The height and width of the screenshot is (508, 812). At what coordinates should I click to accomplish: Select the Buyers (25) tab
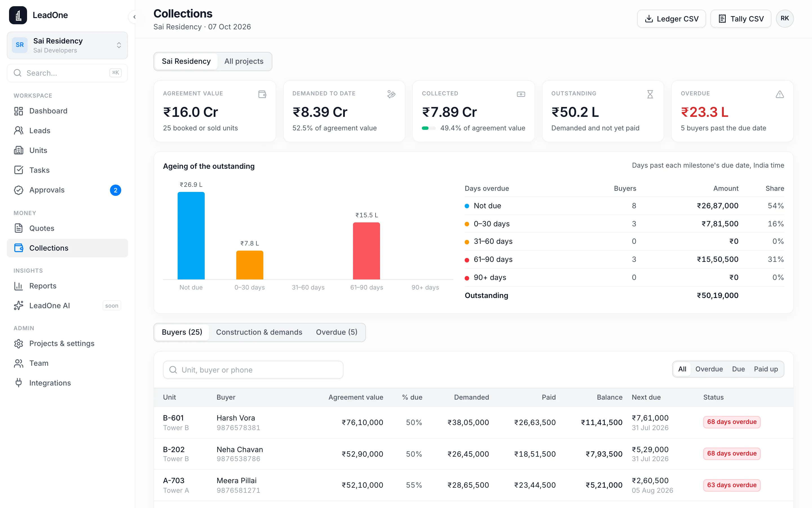[182, 332]
